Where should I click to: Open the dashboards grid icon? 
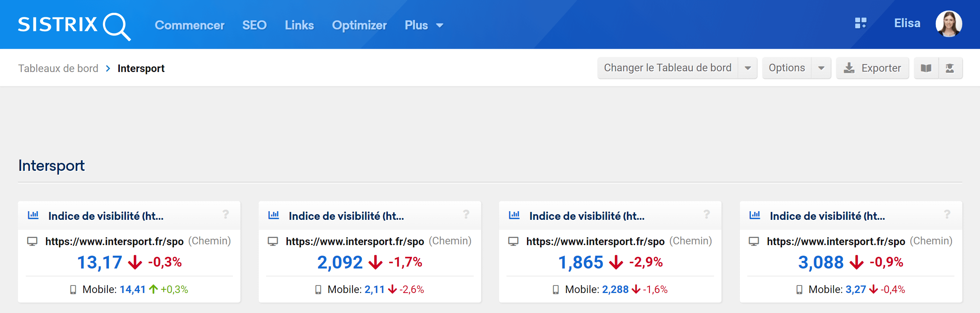pyautogui.click(x=861, y=23)
